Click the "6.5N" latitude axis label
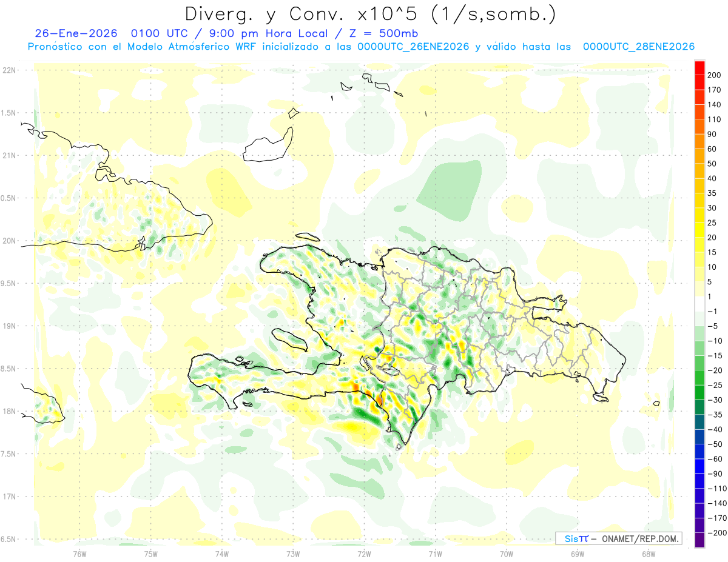This screenshot has width=728, height=562. 9,540
